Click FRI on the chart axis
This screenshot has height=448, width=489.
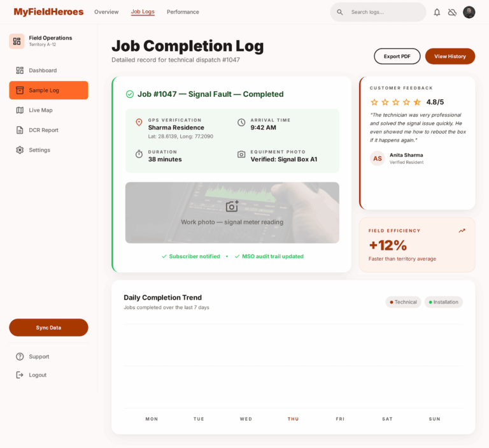[x=340, y=419]
